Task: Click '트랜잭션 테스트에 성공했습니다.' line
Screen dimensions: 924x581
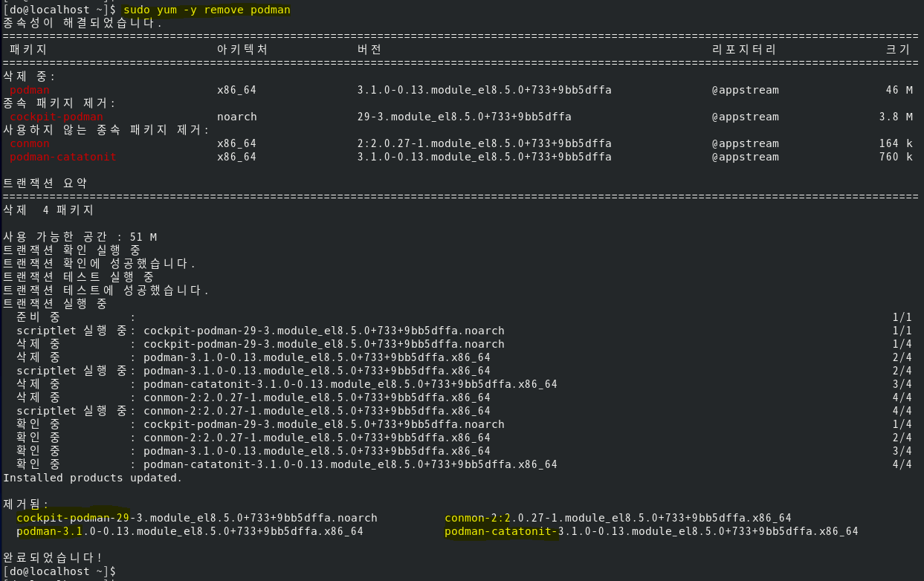Action: [x=106, y=290]
